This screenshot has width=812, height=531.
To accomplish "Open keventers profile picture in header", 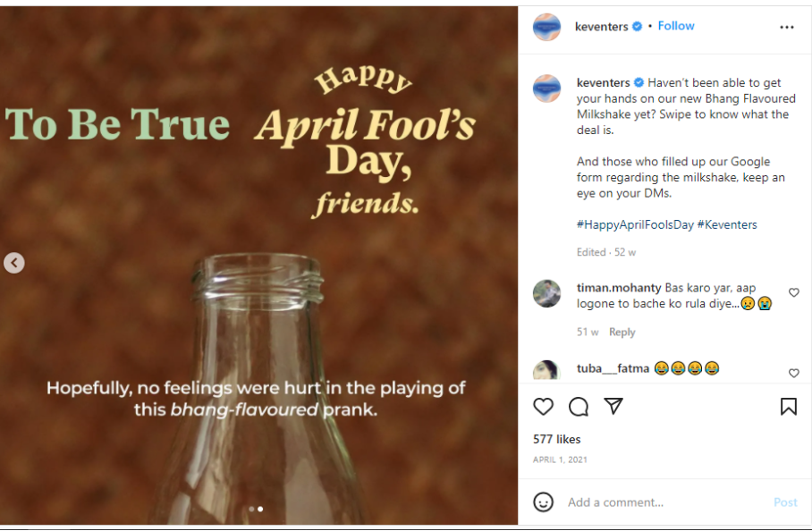I will 546,27.
